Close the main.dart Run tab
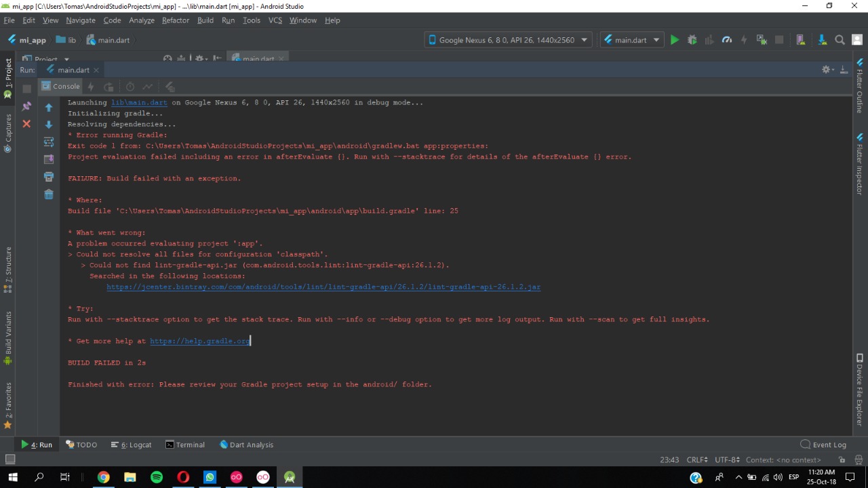The height and width of the screenshot is (488, 868). pyautogui.click(x=96, y=70)
